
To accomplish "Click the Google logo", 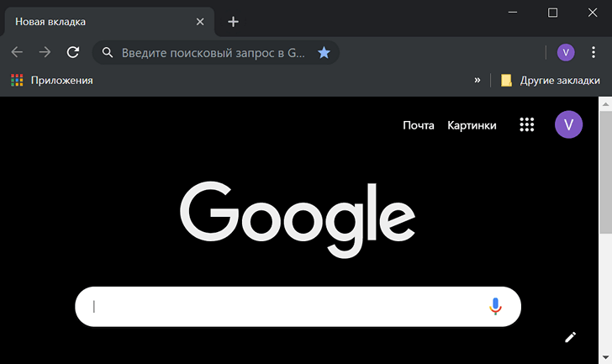I will (298, 219).
